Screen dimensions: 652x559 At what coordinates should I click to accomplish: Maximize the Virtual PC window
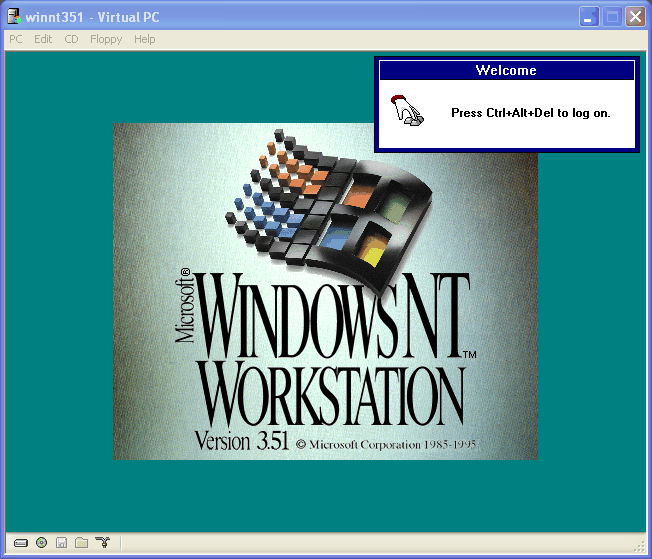click(x=612, y=17)
